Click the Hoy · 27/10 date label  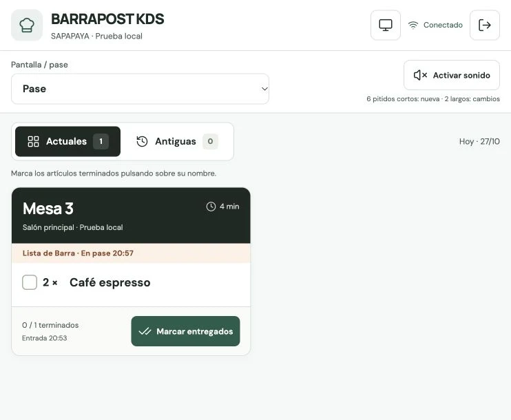(479, 141)
